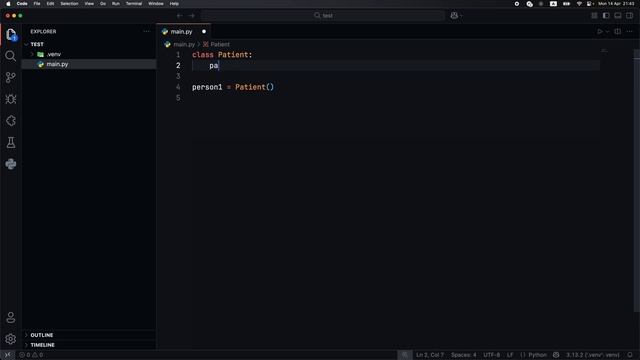Image resolution: width=640 pixels, height=360 pixels.
Task: Open the Copilot chat icon in title bar
Action: point(454,16)
